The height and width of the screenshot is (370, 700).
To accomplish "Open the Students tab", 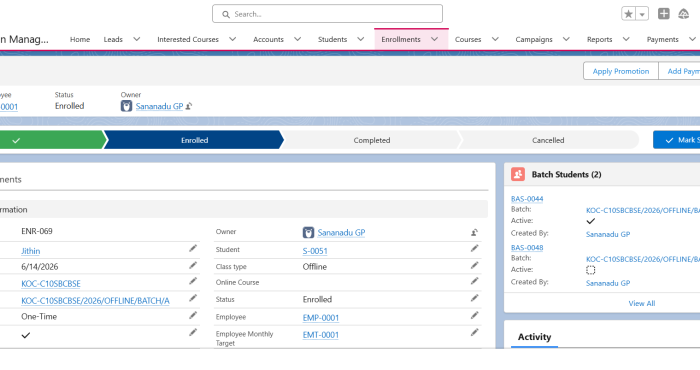I will pos(333,39).
